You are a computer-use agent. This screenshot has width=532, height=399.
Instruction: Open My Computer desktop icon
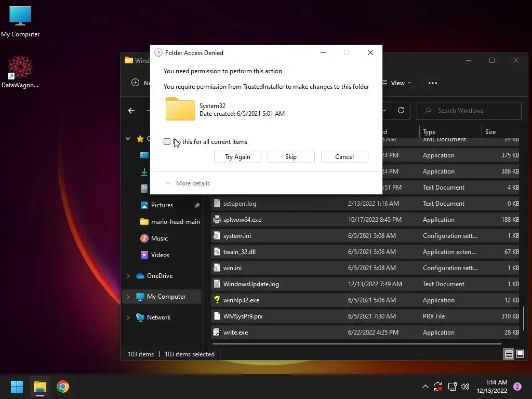click(x=20, y=21)
